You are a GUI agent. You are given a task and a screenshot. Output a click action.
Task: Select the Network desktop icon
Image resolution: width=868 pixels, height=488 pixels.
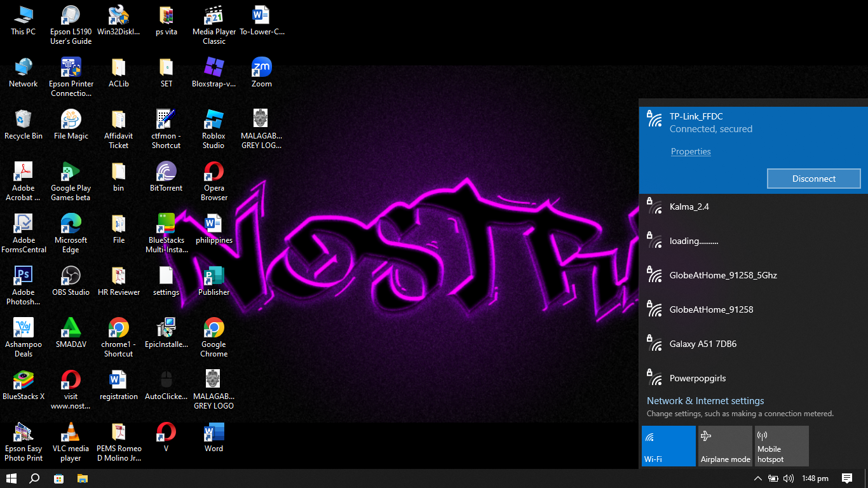[x=24, y=72]
